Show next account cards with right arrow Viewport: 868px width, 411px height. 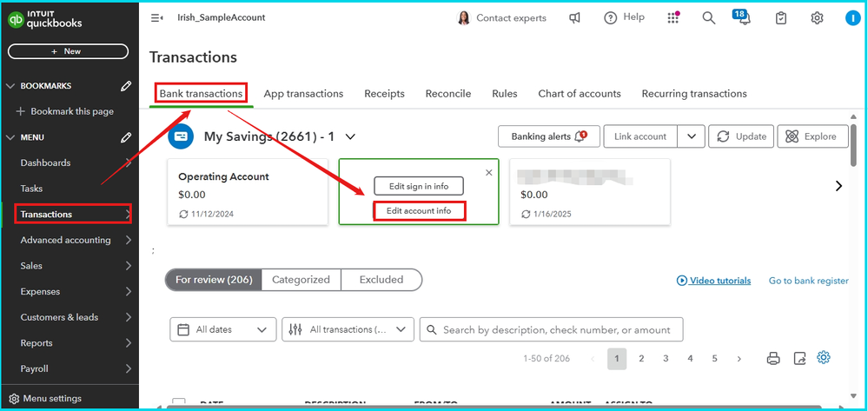838,186
